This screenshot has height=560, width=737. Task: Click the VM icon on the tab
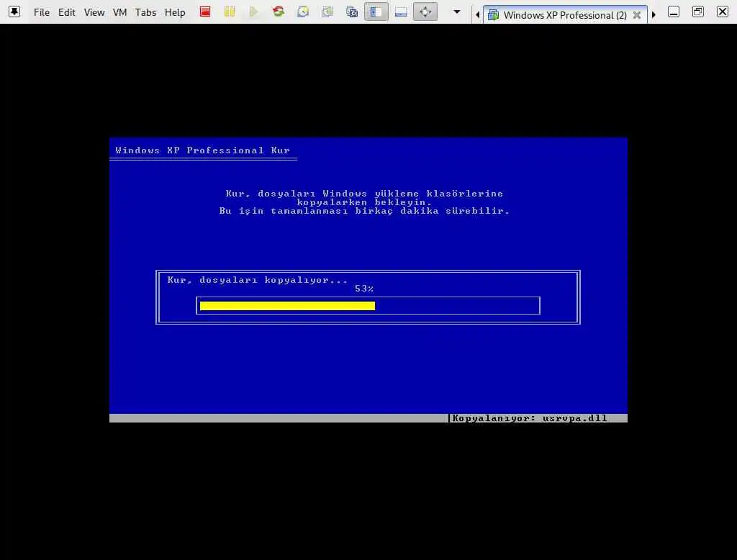tap(494, 15)
